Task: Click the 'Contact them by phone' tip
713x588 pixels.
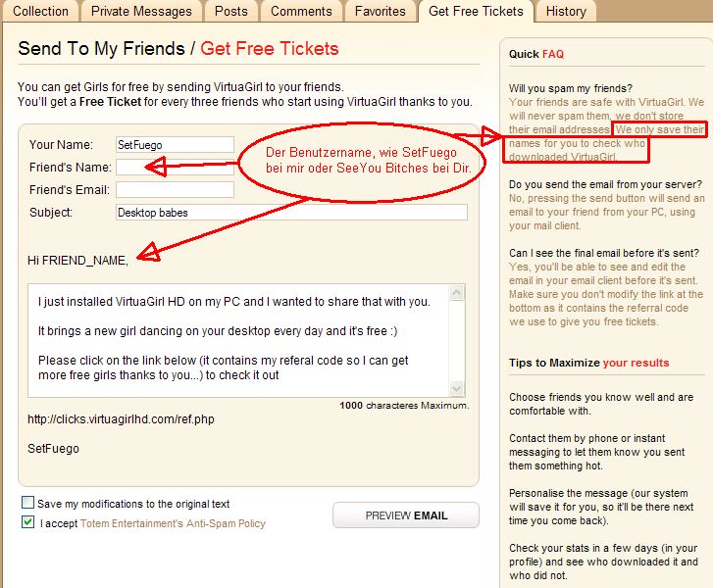Action: [x=597, y=452]
